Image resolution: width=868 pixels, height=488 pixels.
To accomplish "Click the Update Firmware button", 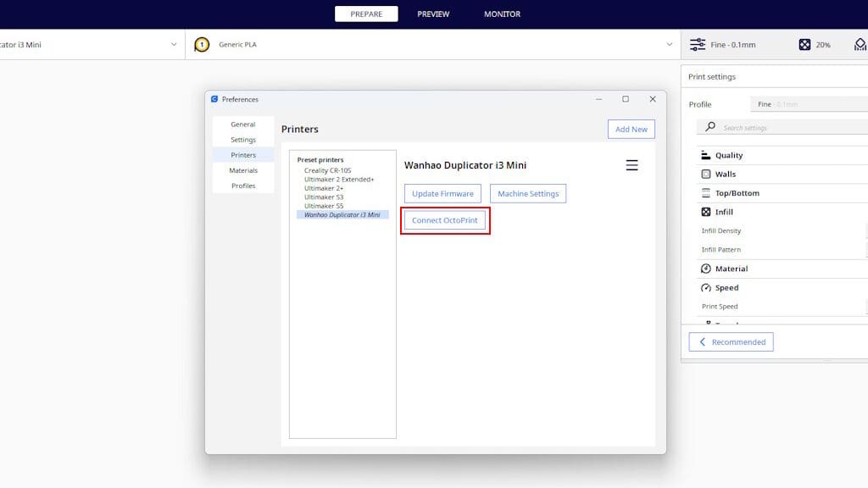I will coord(442,194).
